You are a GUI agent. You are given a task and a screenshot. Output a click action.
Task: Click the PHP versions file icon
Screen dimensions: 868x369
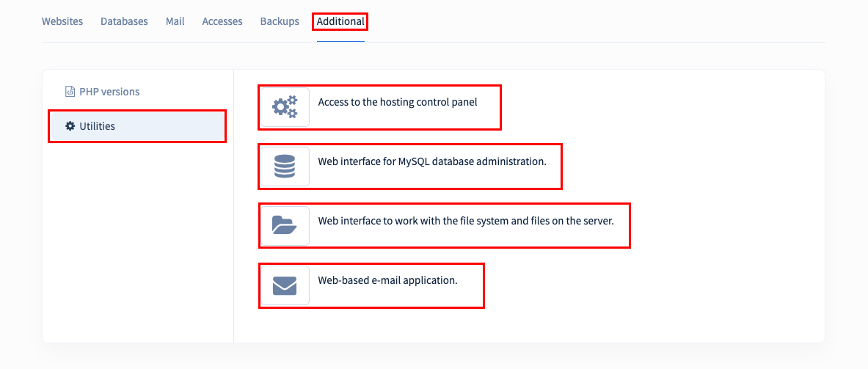click(x=70, y=91)
